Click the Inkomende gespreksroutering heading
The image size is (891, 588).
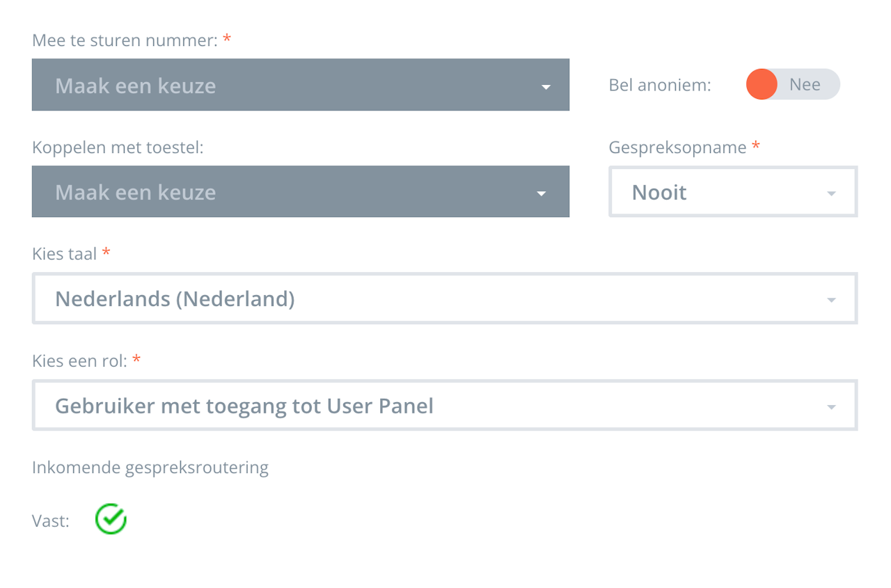tap(150, 467)
